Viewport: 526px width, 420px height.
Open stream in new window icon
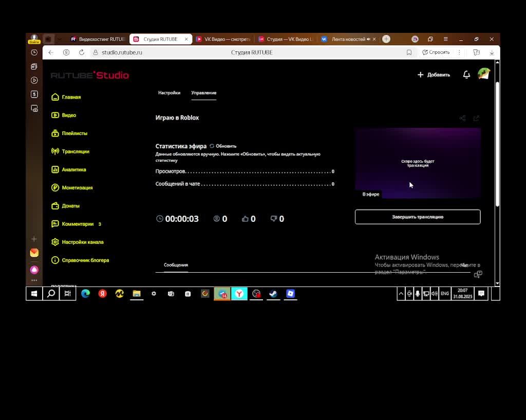tap(476, 118)
